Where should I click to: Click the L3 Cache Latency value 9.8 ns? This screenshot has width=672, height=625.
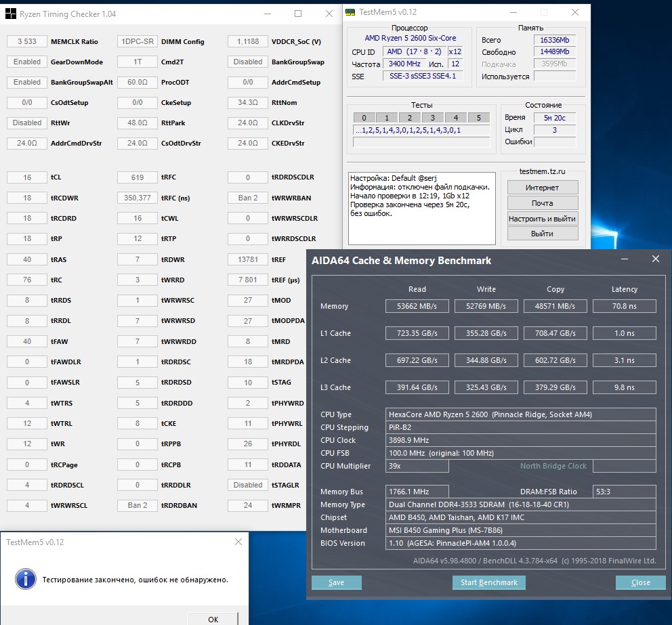[x=625, y=387]
